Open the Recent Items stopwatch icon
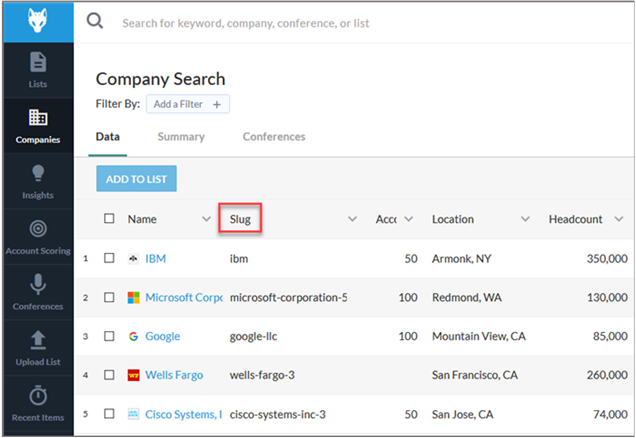The image size is (636, 438). (x=37, y=396)
